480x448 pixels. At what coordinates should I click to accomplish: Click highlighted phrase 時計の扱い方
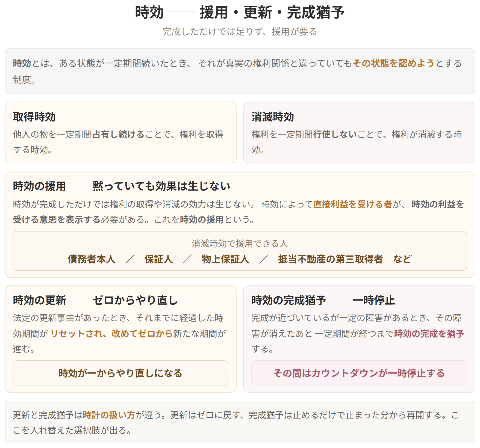tap(109, 415)
